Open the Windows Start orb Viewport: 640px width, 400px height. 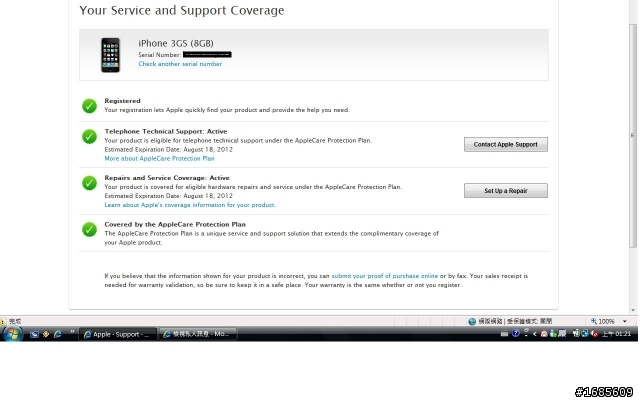pos(12,334)
